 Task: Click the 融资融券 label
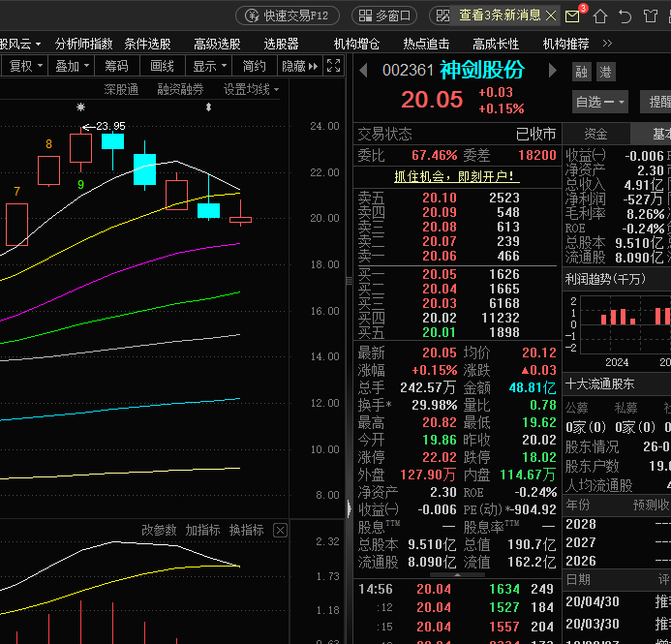(x=180, y=89)
